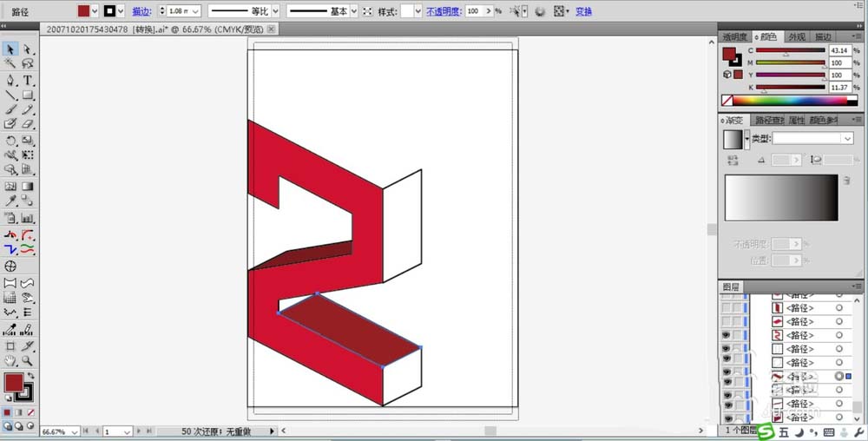Set toolbox fill mode to None

point(30,412)
